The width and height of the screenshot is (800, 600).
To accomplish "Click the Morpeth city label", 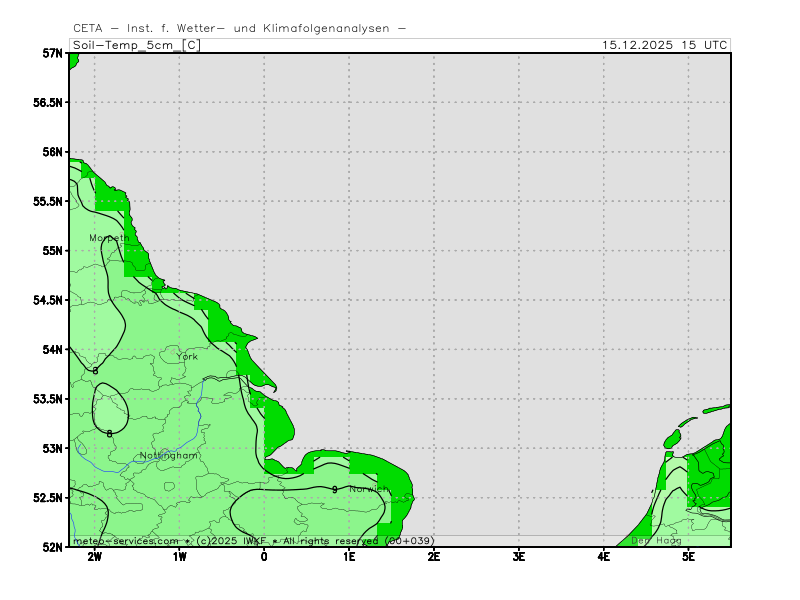I will pos(108,238).
